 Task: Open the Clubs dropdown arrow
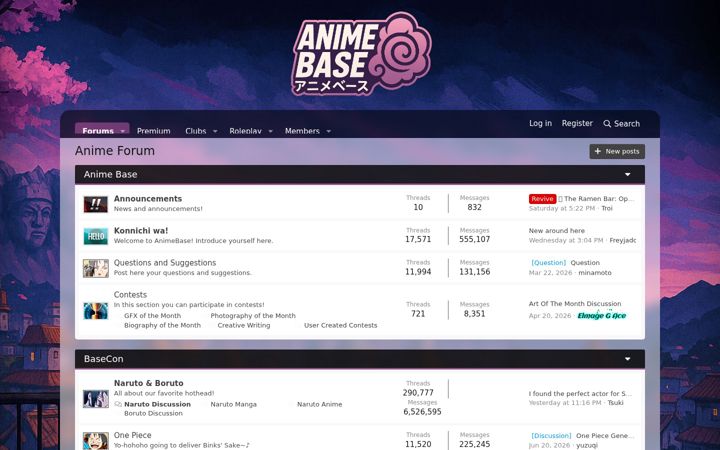click(x=215, y=131)
